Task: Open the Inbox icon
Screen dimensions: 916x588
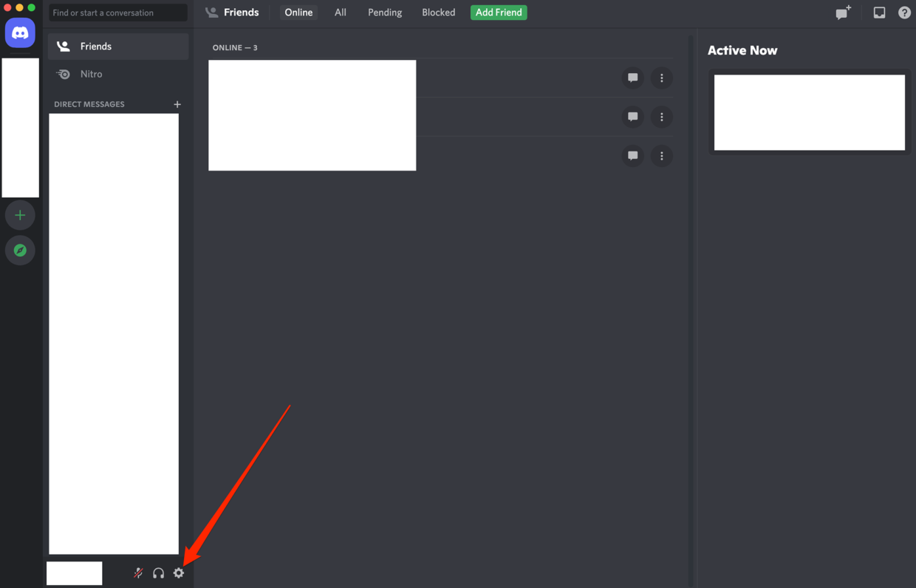Action: point(878,13)
